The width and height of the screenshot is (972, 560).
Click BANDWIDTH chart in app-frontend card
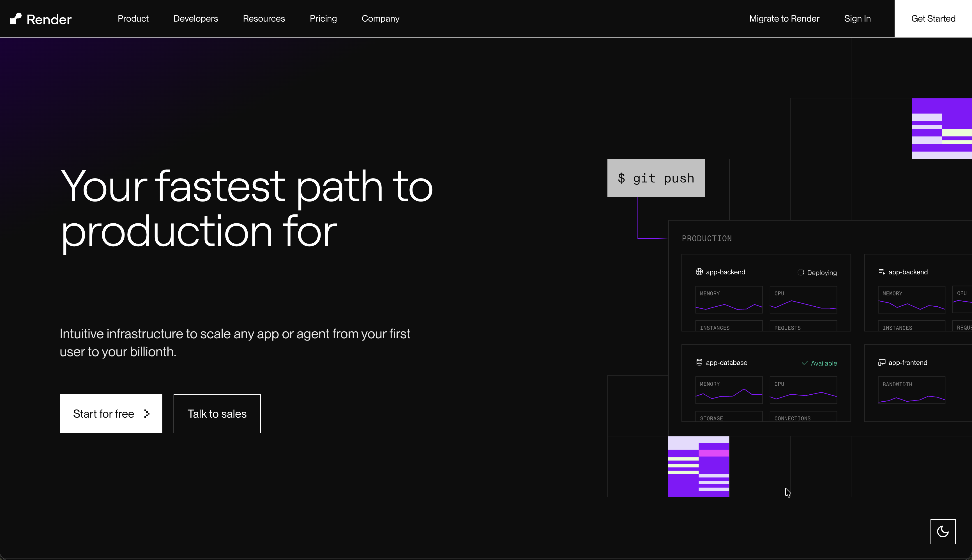click(912, 390)
